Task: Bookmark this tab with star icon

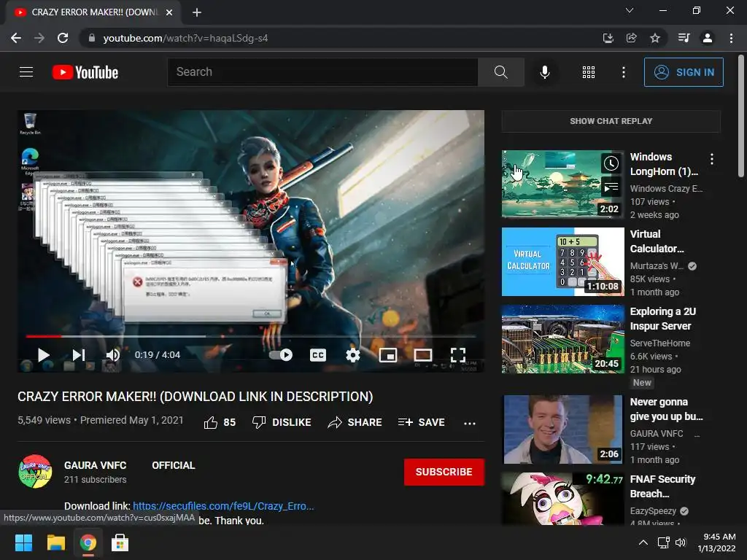Action: pyautogui.click(x=655, y=38)
